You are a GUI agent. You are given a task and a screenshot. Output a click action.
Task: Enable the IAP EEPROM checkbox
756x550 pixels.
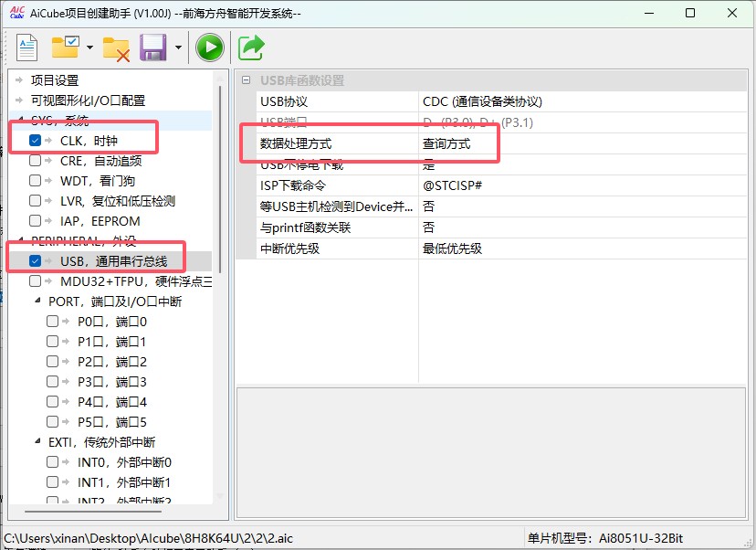pos(36,220)
